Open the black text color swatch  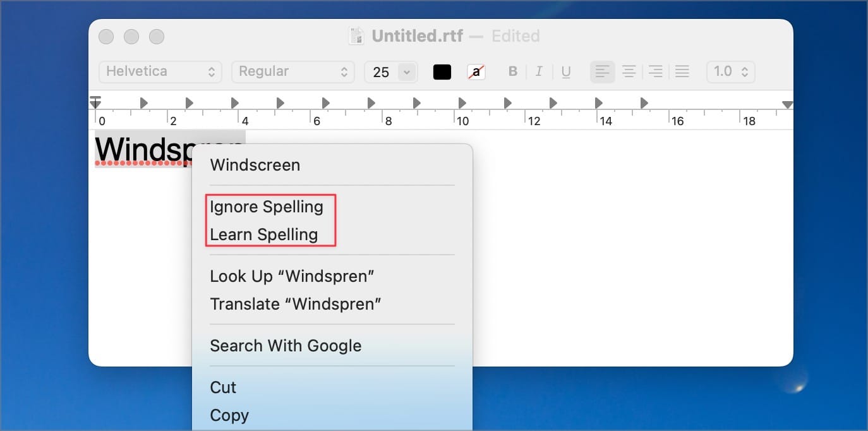442,72
